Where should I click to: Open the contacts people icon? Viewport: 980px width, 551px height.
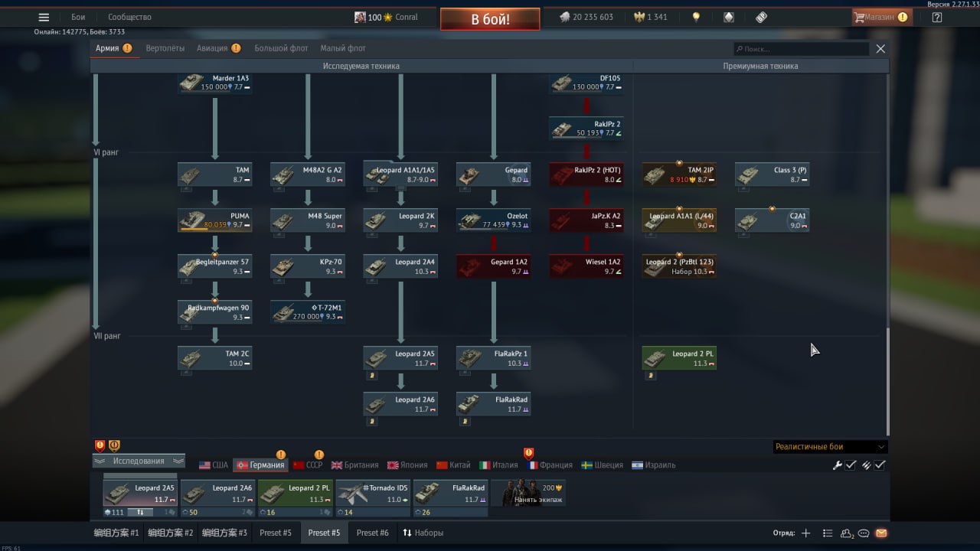847,533
